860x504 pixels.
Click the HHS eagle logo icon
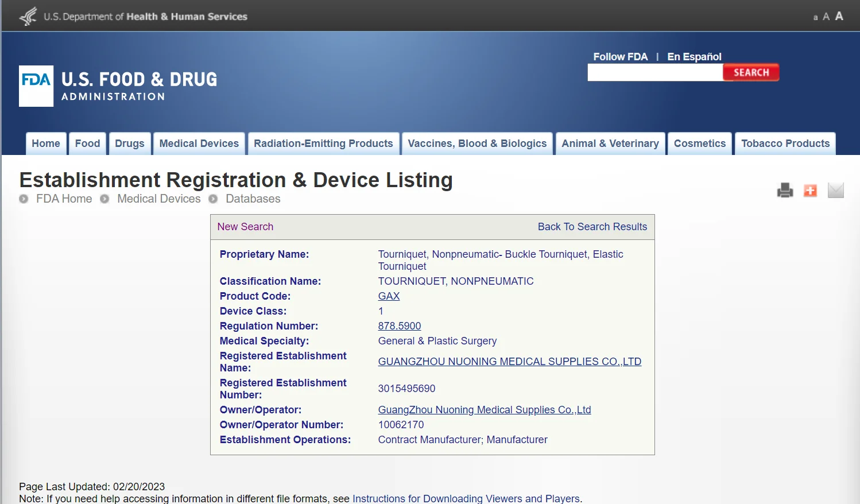pos(28,16)
